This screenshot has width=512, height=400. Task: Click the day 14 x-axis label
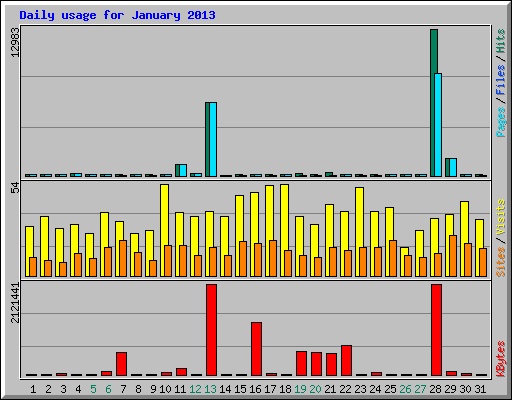click(x=225, y=389)
